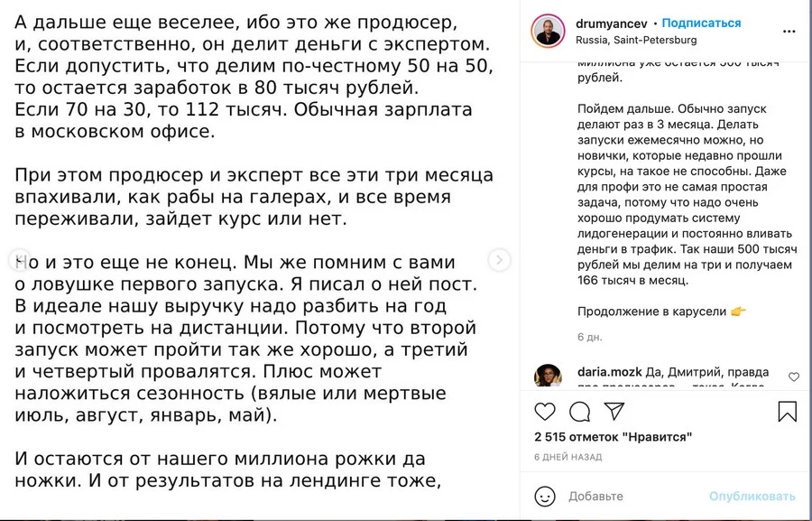Follow drumyancev via the Подписаться link
Screen dimensions: 812x521
[702, 22]
